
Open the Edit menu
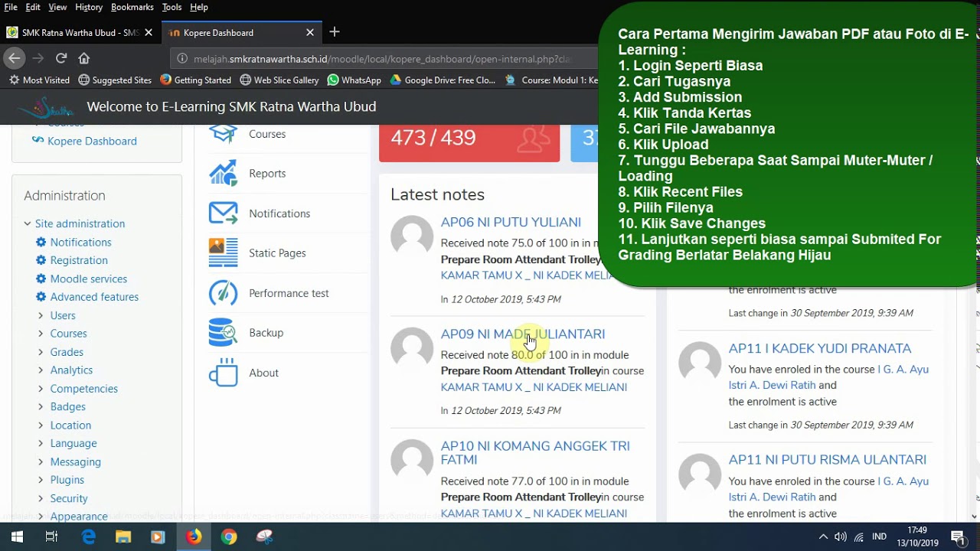point(33,7)
